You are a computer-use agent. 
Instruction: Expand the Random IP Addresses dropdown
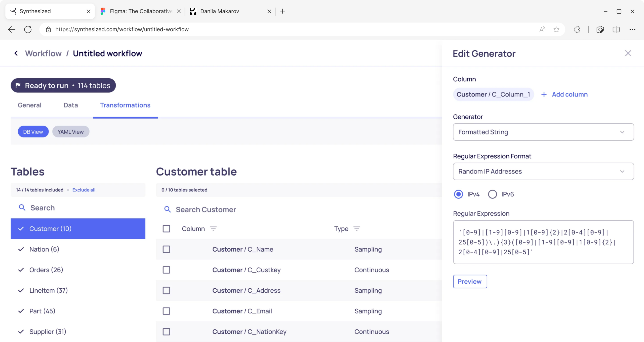[543, 171]
